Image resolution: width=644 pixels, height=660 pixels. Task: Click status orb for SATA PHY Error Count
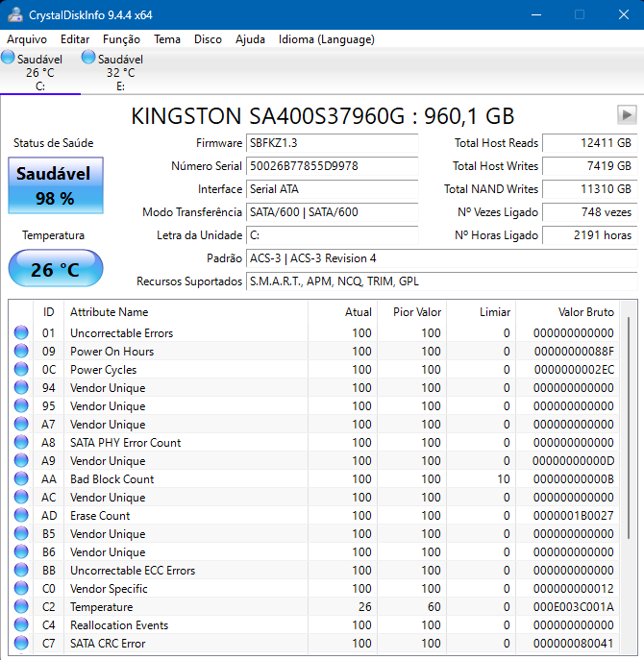(x=21, y=442)
